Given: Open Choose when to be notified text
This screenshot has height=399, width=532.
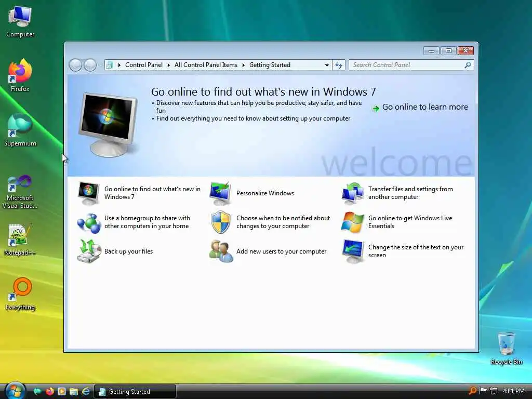Looking at the screenshot, I should click(x=283, y=222).
